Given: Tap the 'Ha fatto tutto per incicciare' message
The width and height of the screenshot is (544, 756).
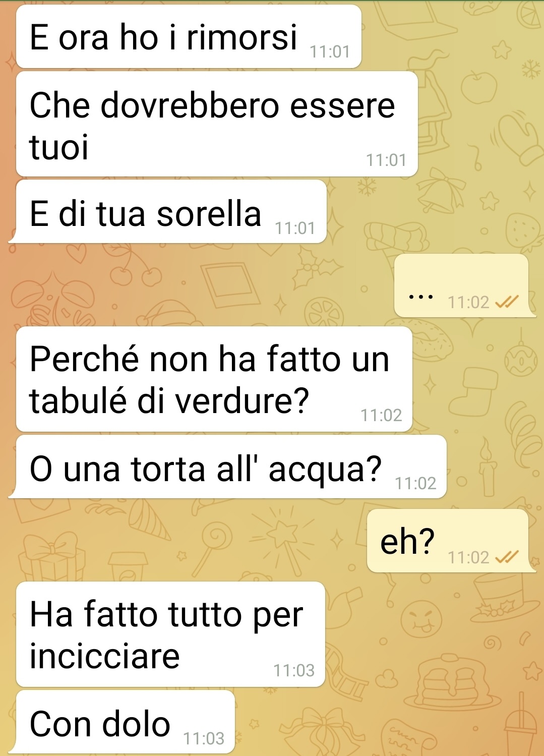Looking at the screenshot, I should click(x=170, y=634).
